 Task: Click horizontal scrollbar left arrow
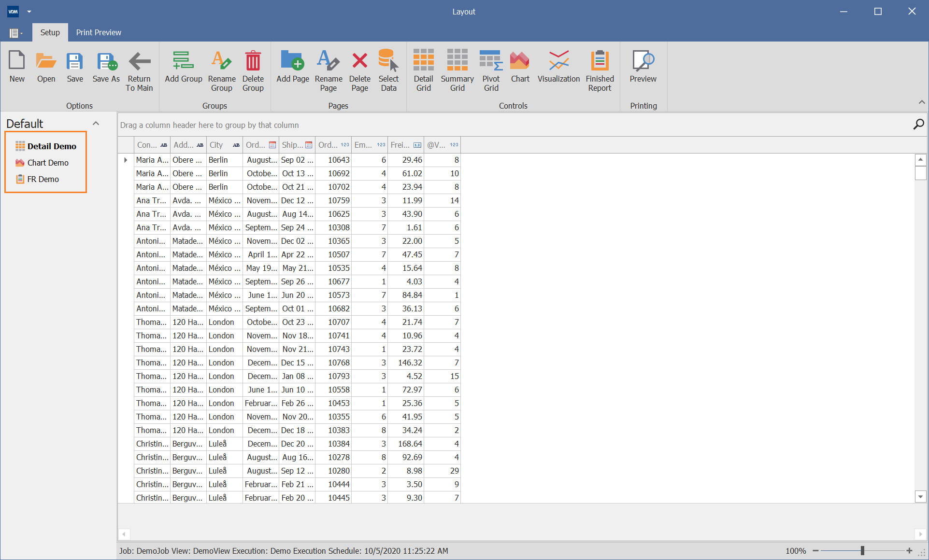[x=124, y=534]
